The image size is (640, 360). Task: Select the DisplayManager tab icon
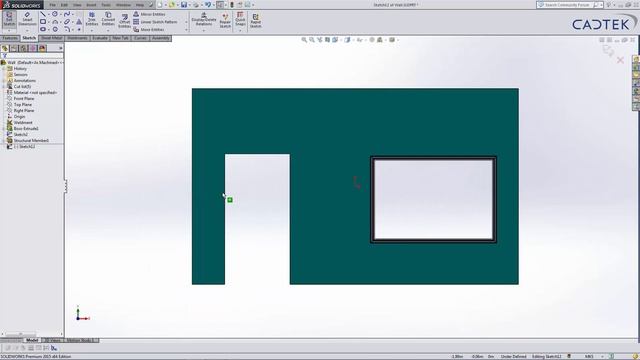42,48
